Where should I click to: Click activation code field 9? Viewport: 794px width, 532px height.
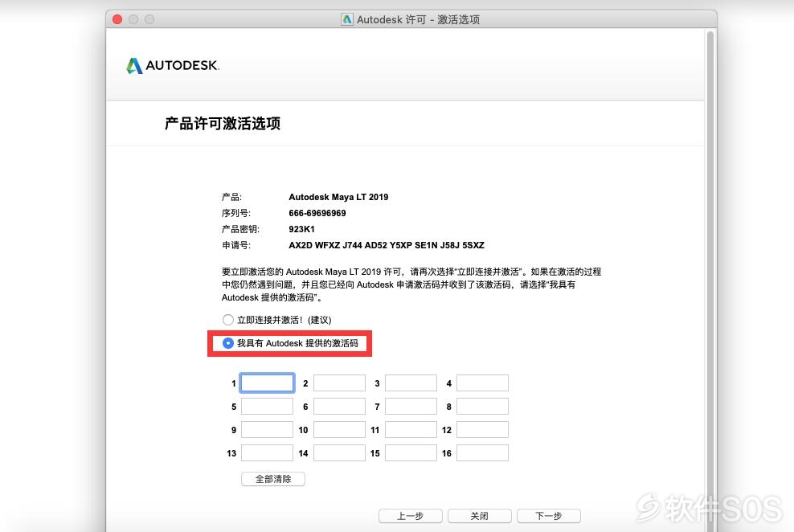(x=267, y=430)
